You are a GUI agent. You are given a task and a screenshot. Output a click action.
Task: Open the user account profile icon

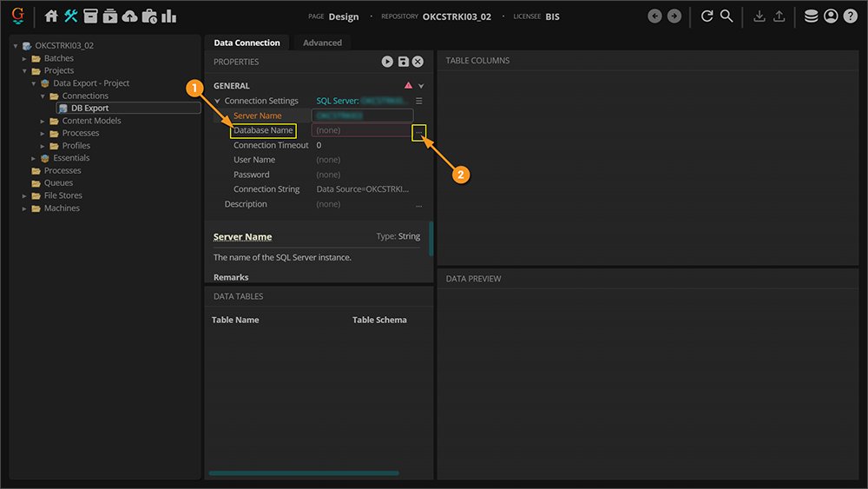[x=831, y=17]
